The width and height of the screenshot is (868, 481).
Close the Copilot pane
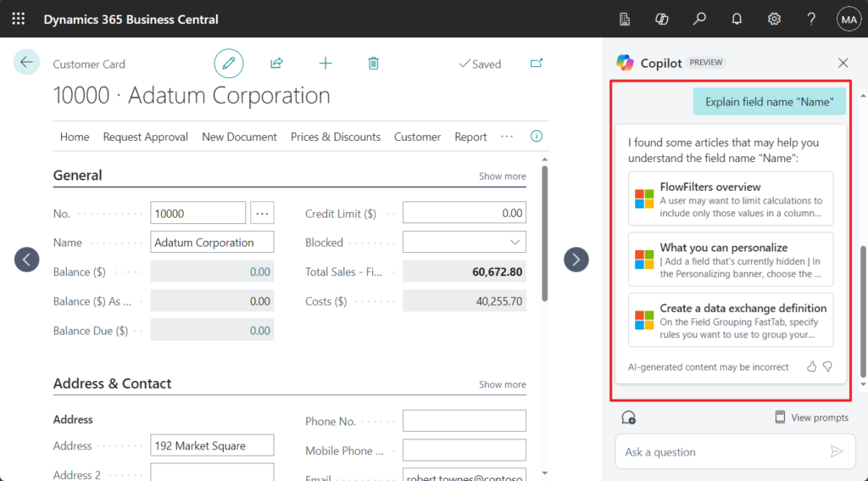click(x=843, y=63)
